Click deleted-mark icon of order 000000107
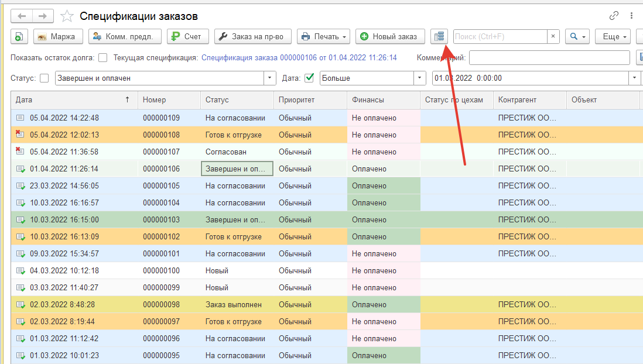 coord(20,151)
